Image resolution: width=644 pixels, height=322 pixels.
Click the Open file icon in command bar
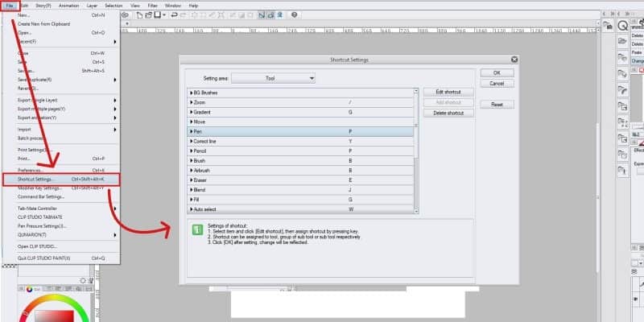click(x=148, y=14)
